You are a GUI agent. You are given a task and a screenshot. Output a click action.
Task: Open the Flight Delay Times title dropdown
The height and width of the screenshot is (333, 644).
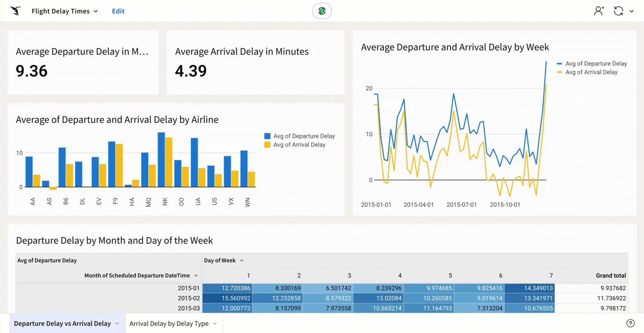point(96,11)
